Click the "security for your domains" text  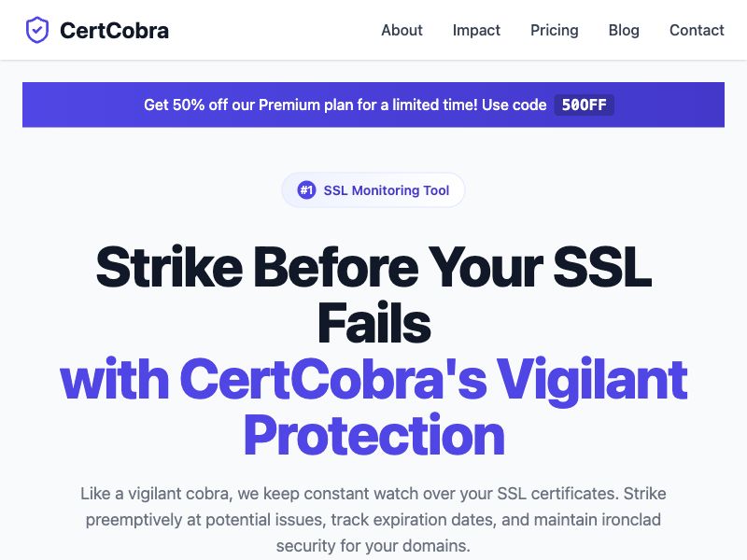point(373,545)
